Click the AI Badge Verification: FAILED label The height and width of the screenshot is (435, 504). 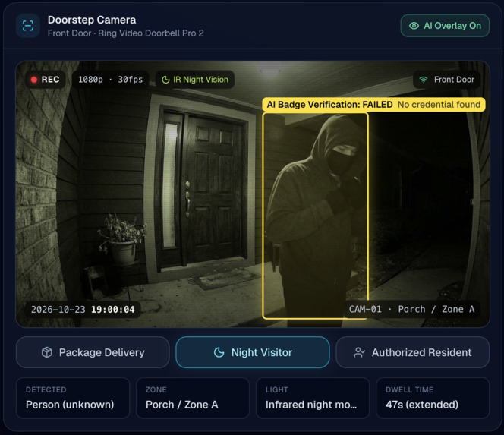point(329,105)
